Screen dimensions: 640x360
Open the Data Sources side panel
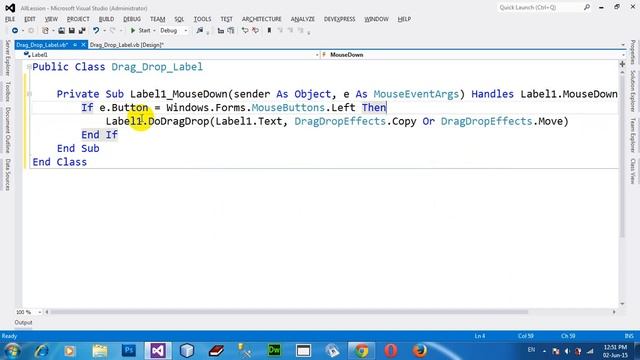pyautogui.click(x=7, y=175)
